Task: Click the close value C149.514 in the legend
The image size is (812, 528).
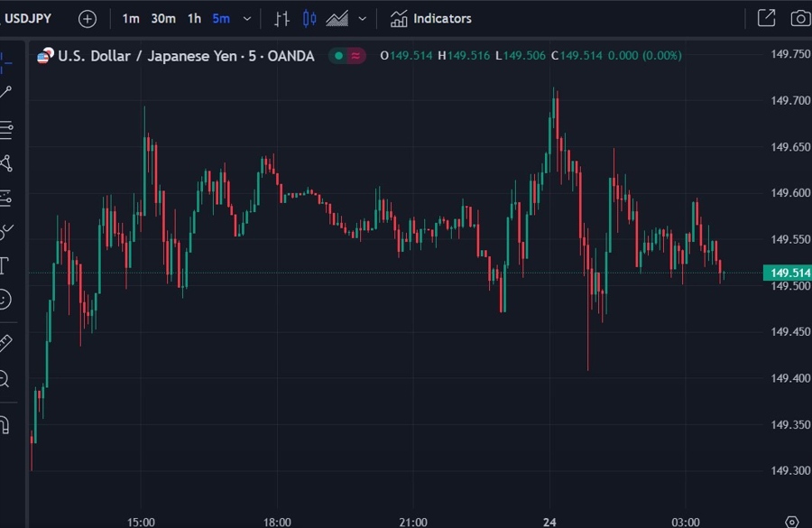Action: (x=577, y=55)
